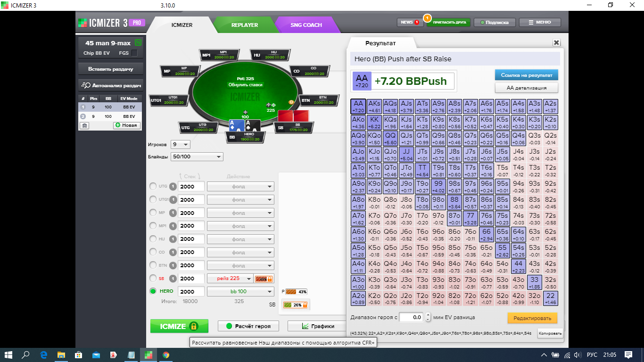Open CO action dropdown
Image resolution: width=644 pixels, height=362 pixels.
240,252
